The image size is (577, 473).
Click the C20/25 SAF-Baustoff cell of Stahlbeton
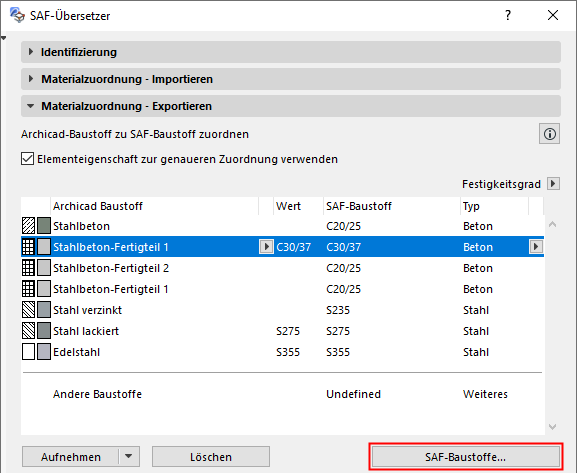(x=343, y=226)
